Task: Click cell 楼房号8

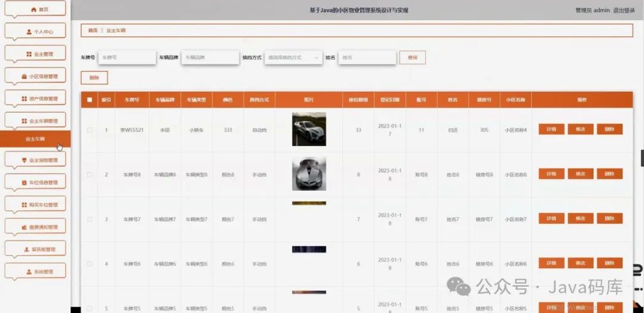Action: [484, 175]
